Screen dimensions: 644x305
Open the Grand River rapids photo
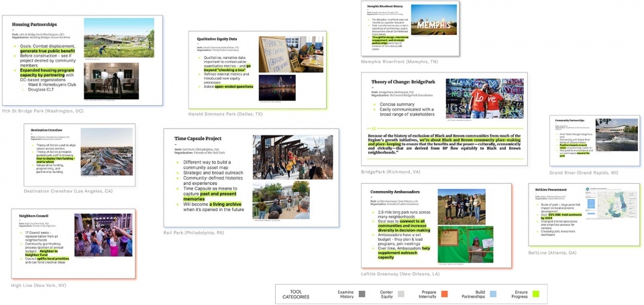[x=616, y=135]
